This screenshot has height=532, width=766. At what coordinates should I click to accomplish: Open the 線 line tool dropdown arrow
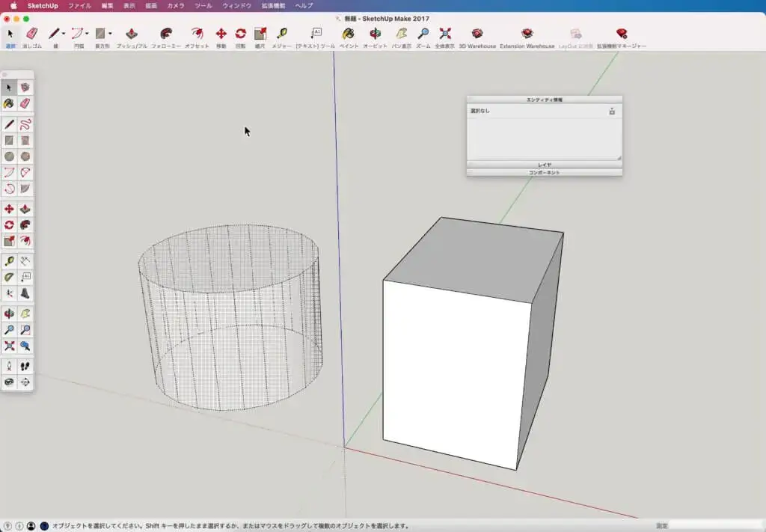point(64,34)
